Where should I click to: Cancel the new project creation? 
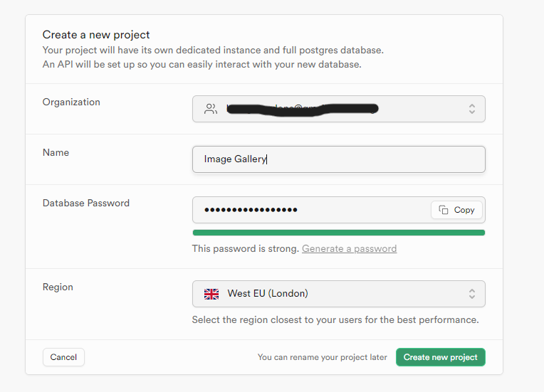pos(63,357)
